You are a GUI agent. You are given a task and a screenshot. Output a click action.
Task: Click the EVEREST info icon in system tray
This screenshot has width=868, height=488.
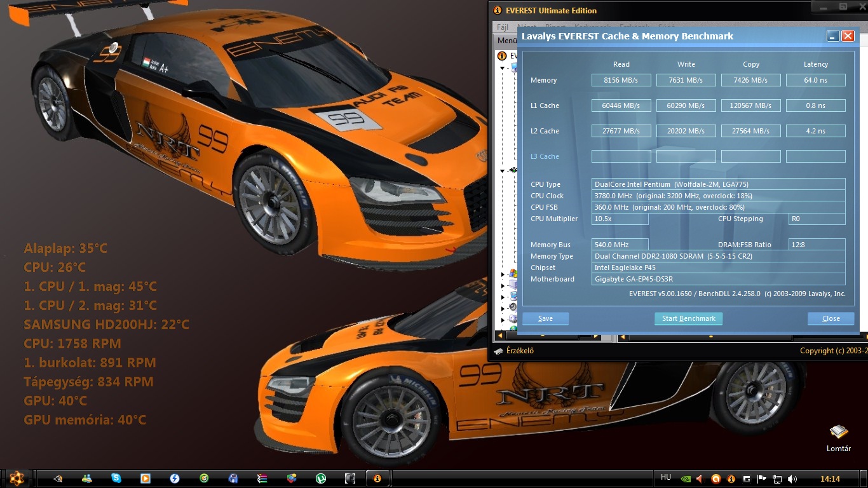tap(731, 478)
